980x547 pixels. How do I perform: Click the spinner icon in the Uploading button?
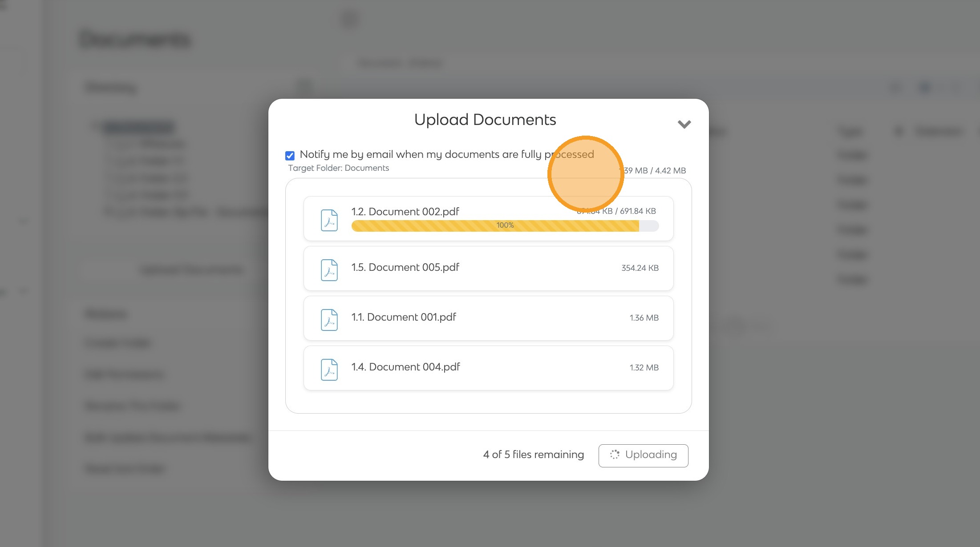click(x=615, y=454)
